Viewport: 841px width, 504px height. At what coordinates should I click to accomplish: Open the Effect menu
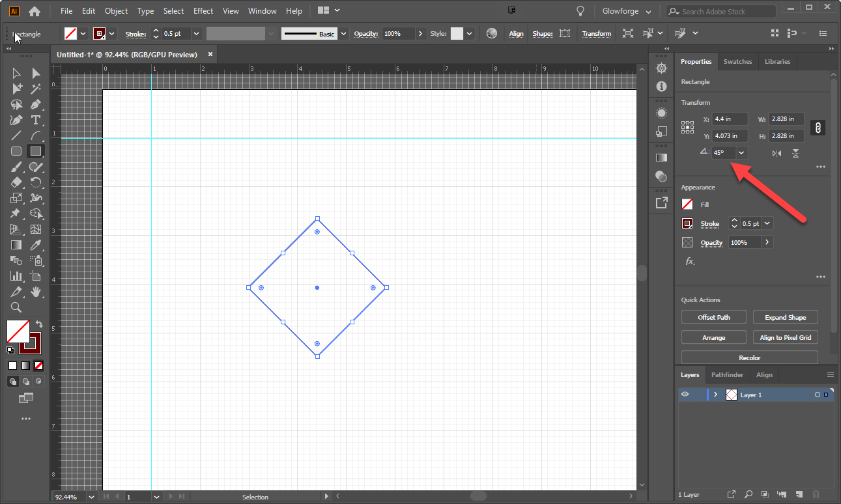pos(203,10)
